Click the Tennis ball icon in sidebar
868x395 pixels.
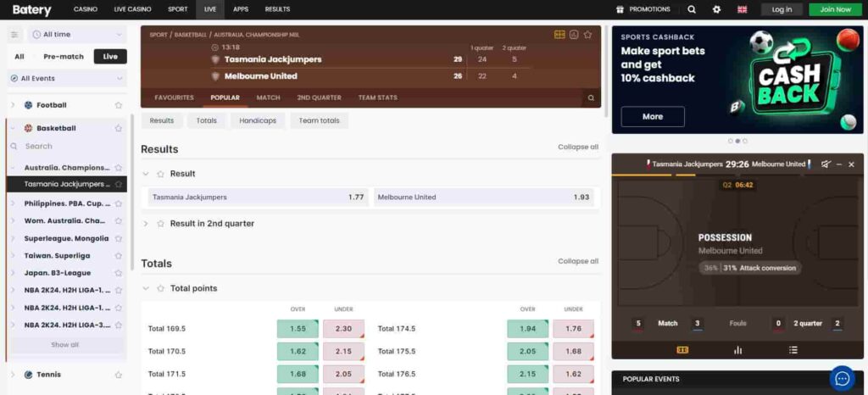(28, 375)
